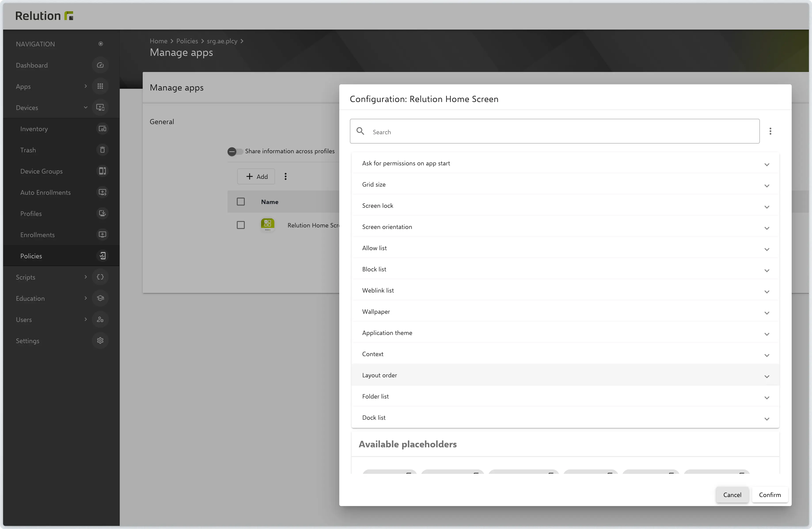This screenshot has height=529, width=812.
Task: Tick the Relution Home Screen row checkbox
Action: 241,225
